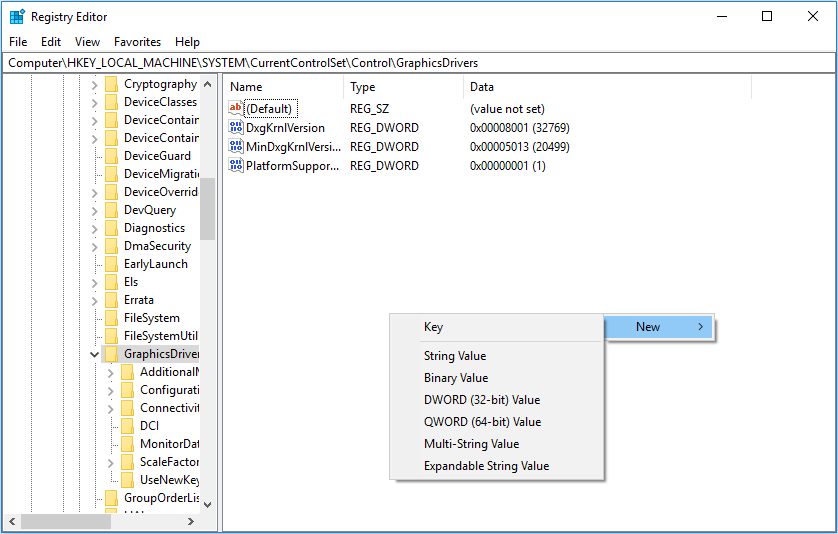This screenshot has width=838, height=534.
Task: Click the 0x00000001 (1) data value
Action: (x=508, y=166)
